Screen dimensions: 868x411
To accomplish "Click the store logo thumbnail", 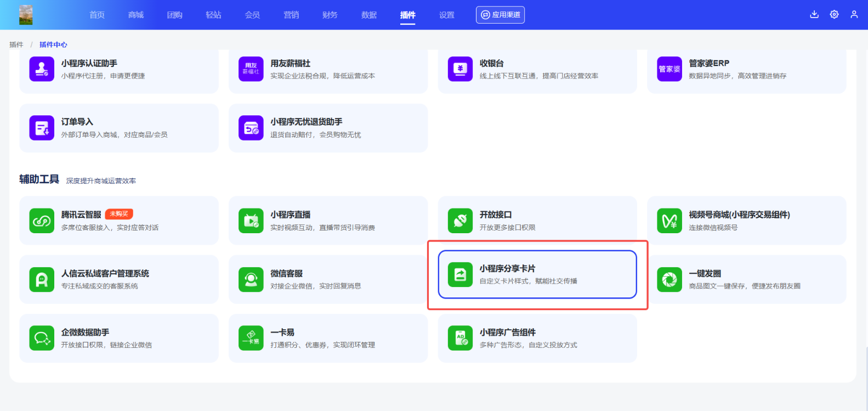I will pos(26,15).
